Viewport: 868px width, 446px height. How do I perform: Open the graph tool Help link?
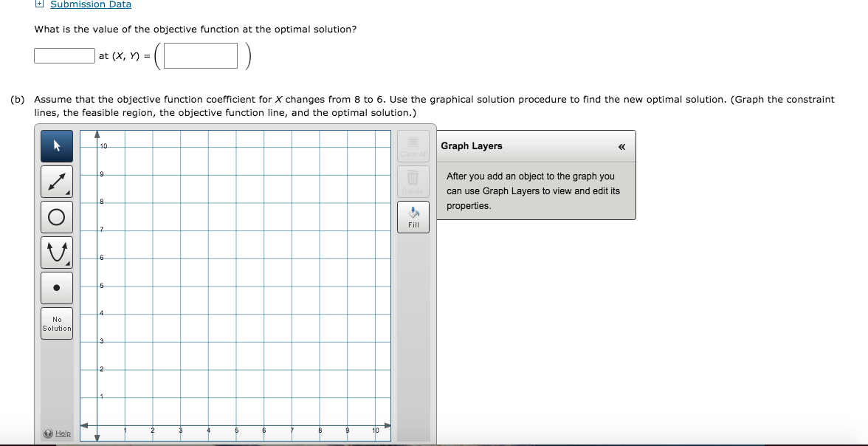(63, 433)
